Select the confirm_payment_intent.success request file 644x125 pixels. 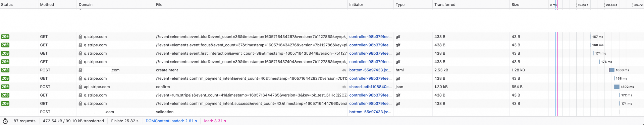point(252,104)
